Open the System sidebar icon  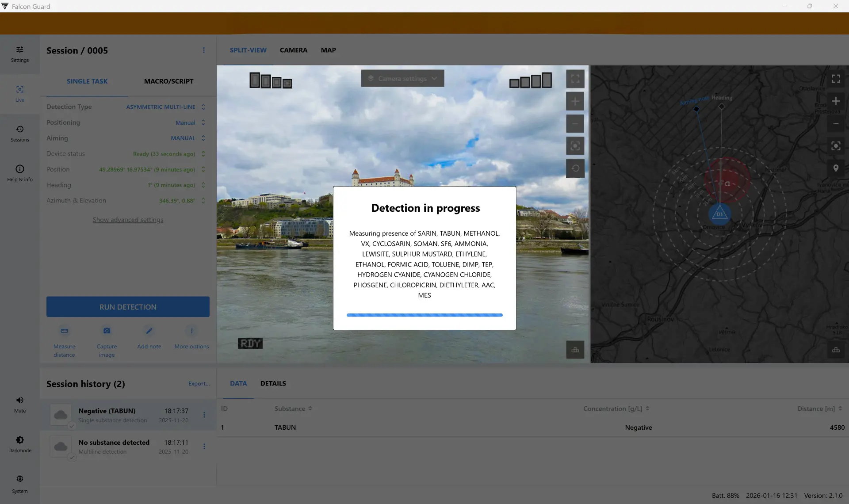tap(20, 484)
